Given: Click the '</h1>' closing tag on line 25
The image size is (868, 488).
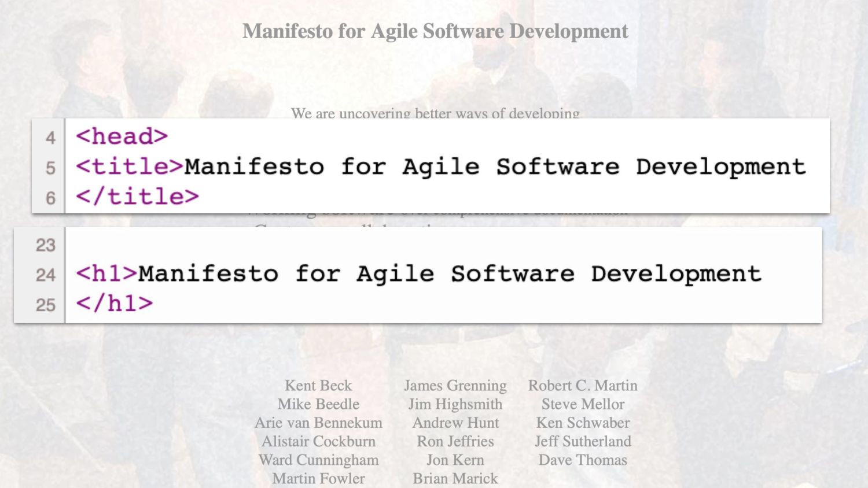Looking at the screenshot, I should 115,303.
